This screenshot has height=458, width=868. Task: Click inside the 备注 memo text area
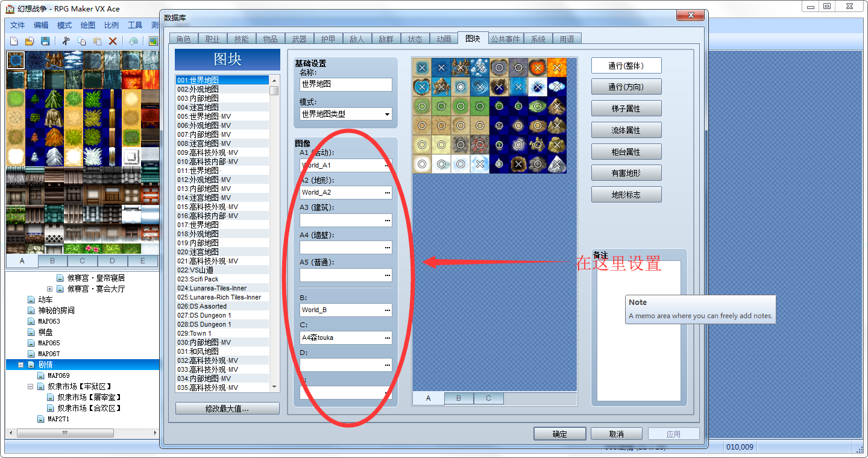tap(638, 331)
